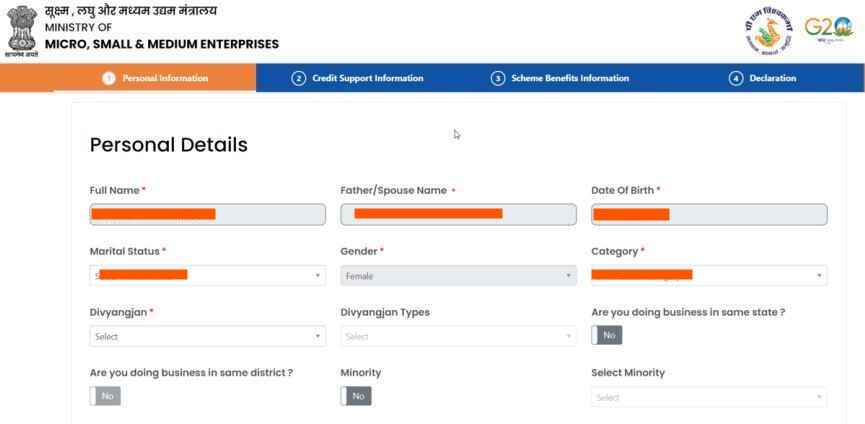Click the Government of India emblem logo

tap(22, 31)
